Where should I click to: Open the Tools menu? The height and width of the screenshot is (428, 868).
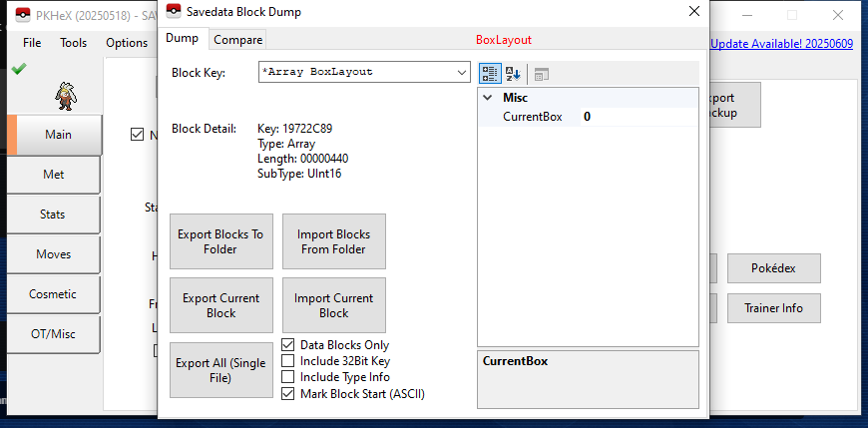click(x=73, y=43)
